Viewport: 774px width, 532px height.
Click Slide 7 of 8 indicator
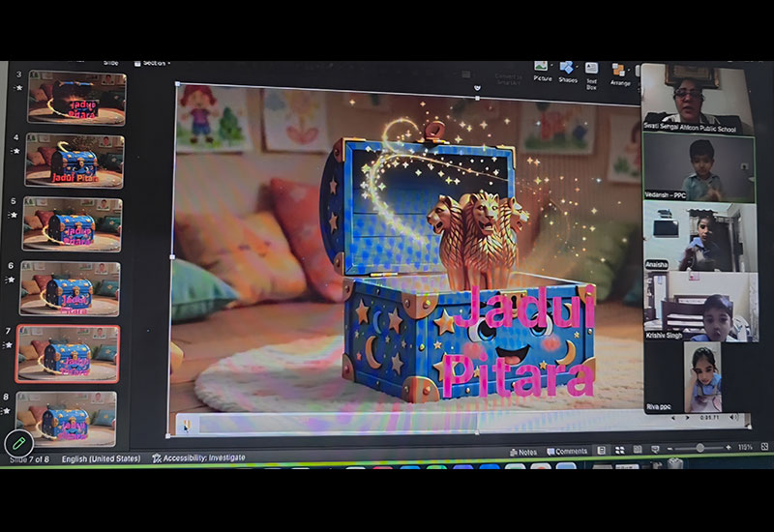(x=29, y=459)
